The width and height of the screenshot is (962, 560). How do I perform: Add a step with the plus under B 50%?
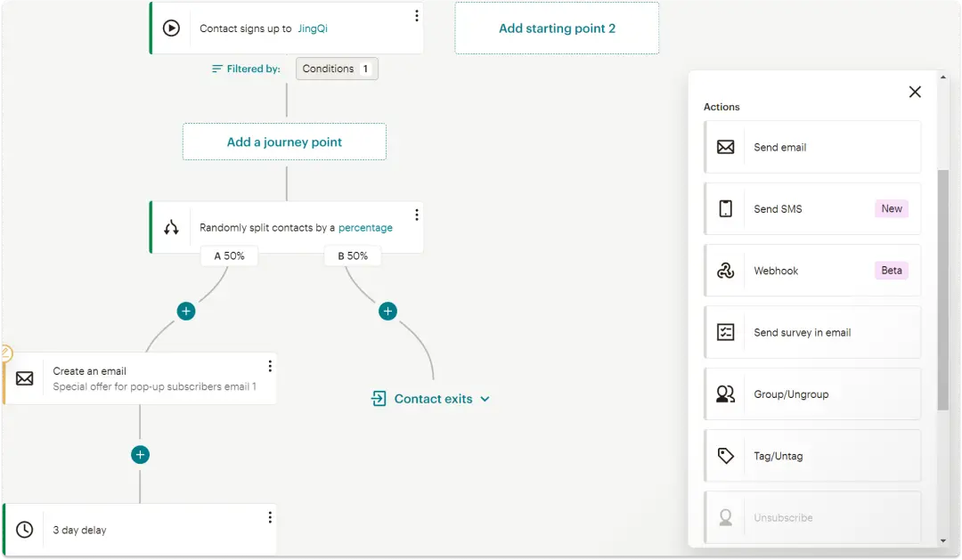coord(387,311)
